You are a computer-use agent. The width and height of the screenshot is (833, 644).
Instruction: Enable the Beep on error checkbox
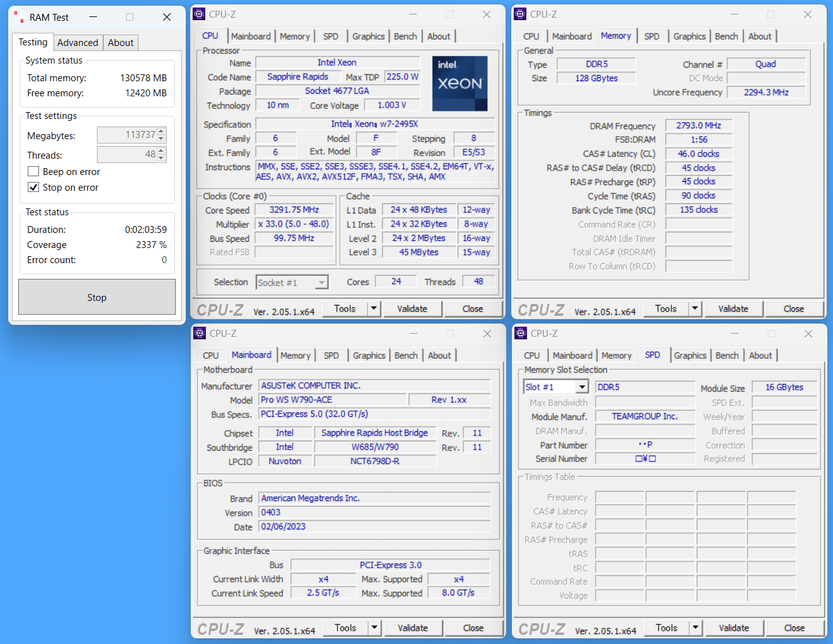pyautogui.click(x=33, y=172)
